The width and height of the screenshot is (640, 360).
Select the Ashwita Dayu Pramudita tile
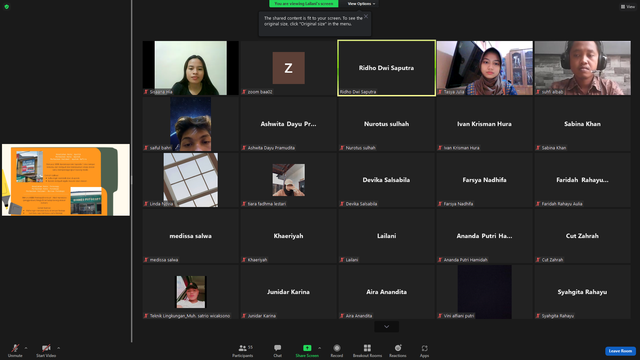pyautogui.click(x=289, y=124)
